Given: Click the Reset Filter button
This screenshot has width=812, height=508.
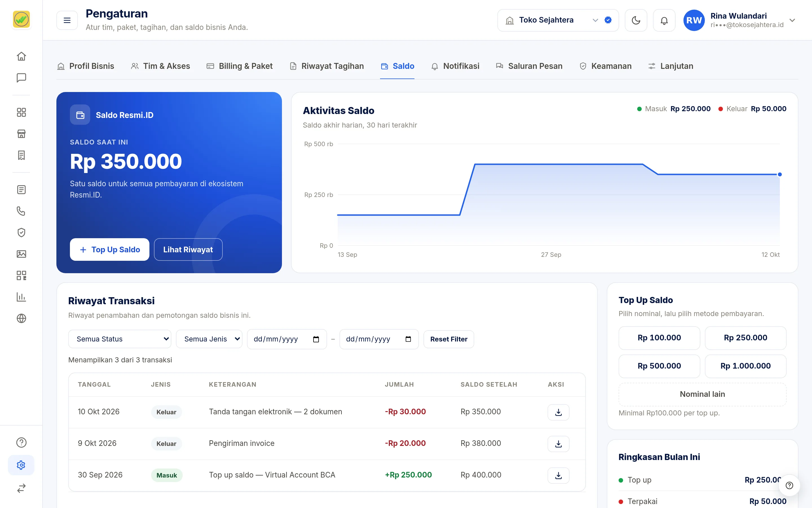Looking at the screenshot, I should (x=449, y=339).
